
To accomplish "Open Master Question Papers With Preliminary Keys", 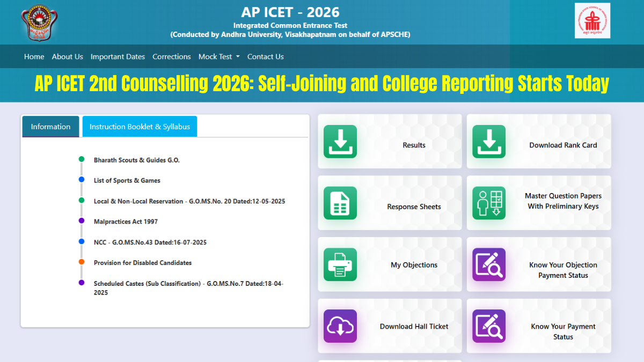I will tap(563, 201).
